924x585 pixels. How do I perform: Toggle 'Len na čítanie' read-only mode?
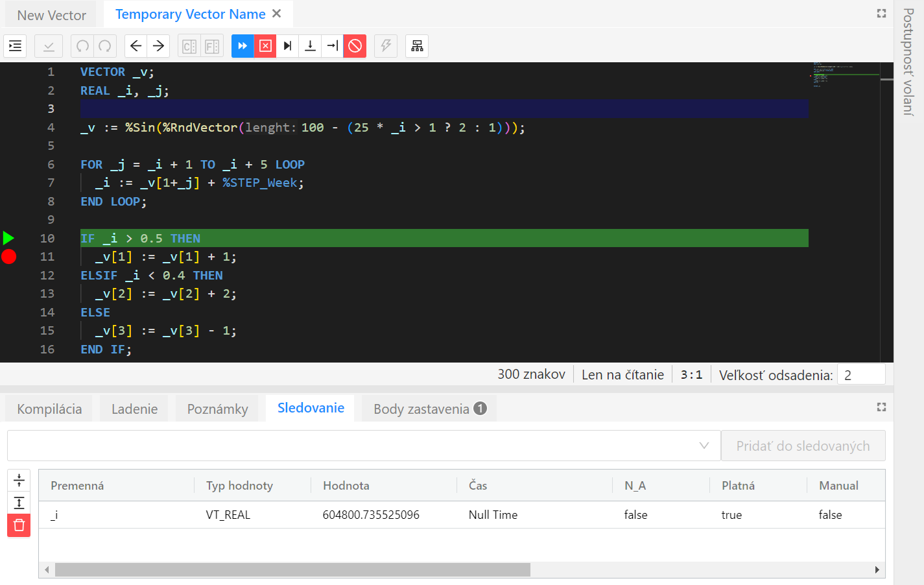click(x=622, y=374)
